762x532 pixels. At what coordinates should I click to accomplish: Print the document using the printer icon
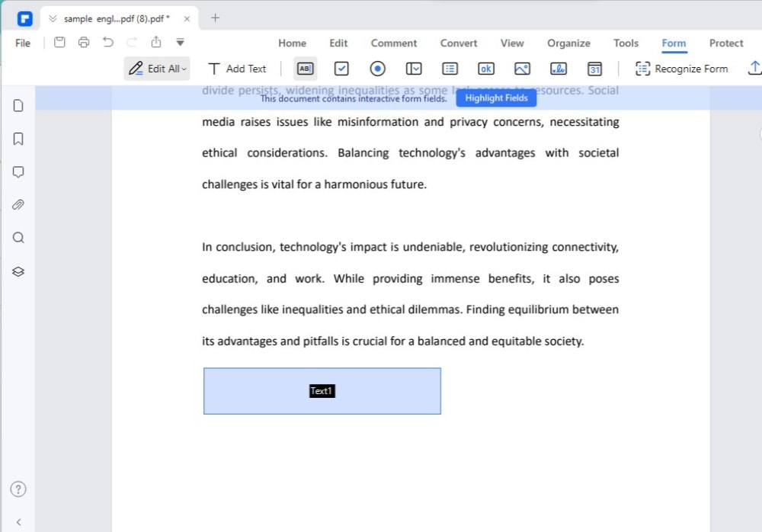tap(84, 43)
